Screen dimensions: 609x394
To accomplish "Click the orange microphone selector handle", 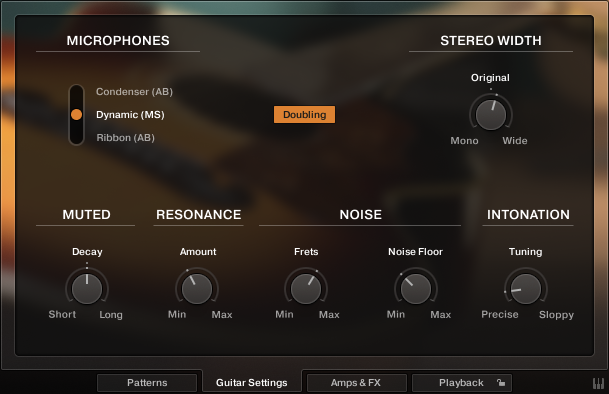I will point(77,114).
